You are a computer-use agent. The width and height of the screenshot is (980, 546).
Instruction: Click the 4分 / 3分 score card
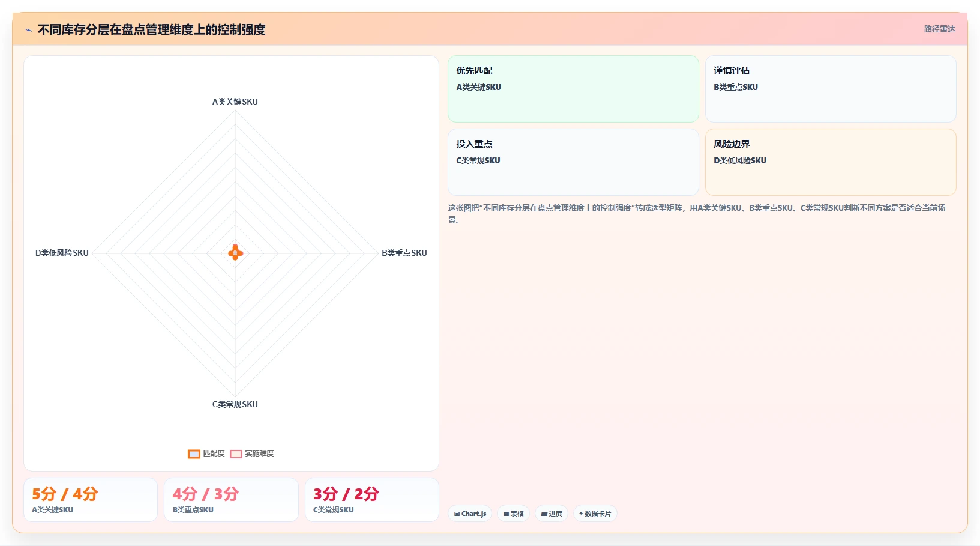pyautogui.click(x=231, y=500)
